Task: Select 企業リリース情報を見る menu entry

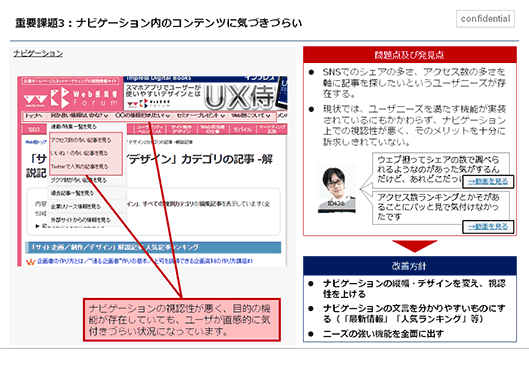Action: (76, 206)
